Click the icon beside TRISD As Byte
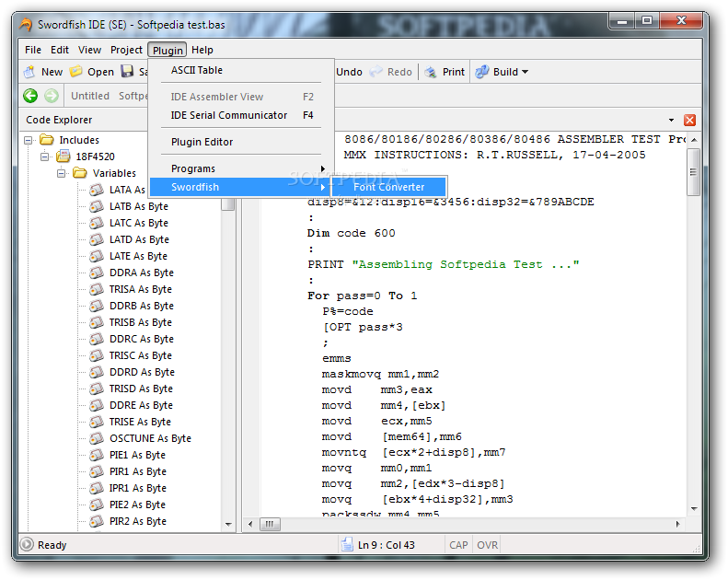Viewport: 728px width, 580px height. (96, 389)
